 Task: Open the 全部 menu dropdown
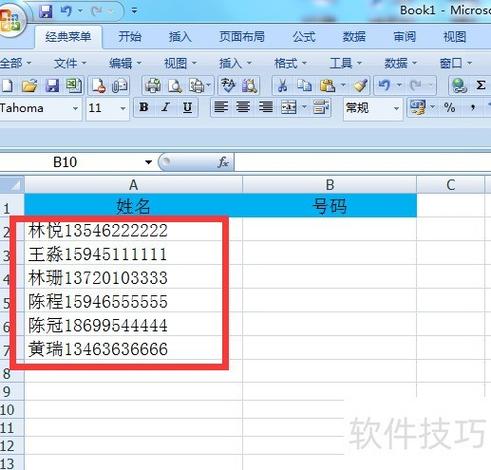pyautogui.click(x=16, y=63)
